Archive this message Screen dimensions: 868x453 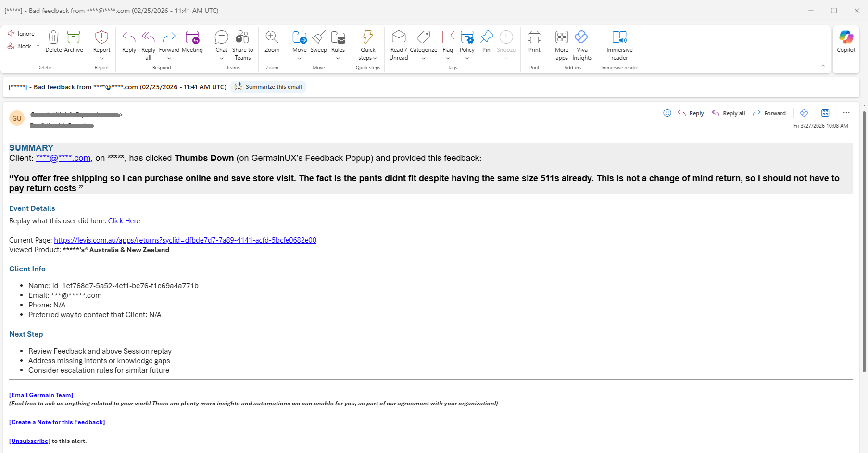74,42
